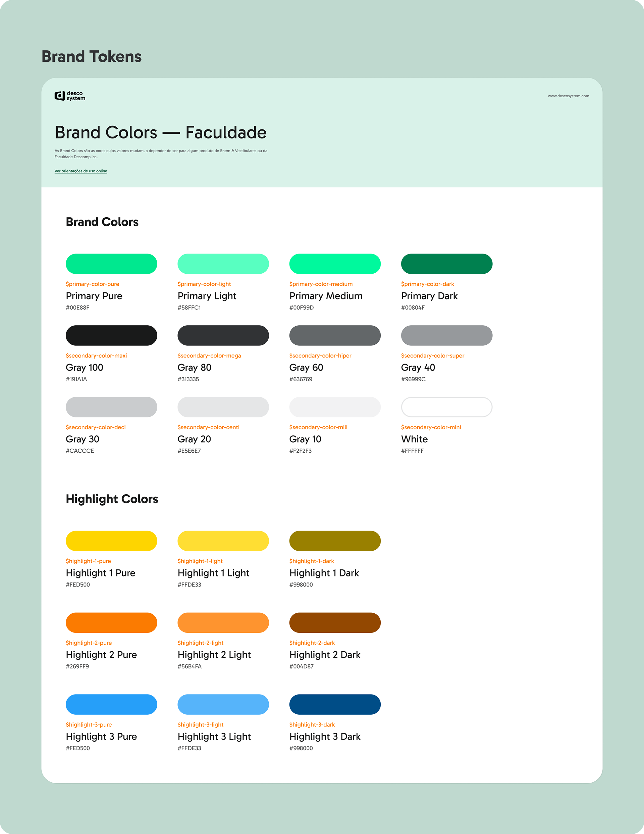The height and width of the screenshot is (834, 644).
Task: Click the Brand Colors — Faculdade heading
Action: [x=160, y=132]
